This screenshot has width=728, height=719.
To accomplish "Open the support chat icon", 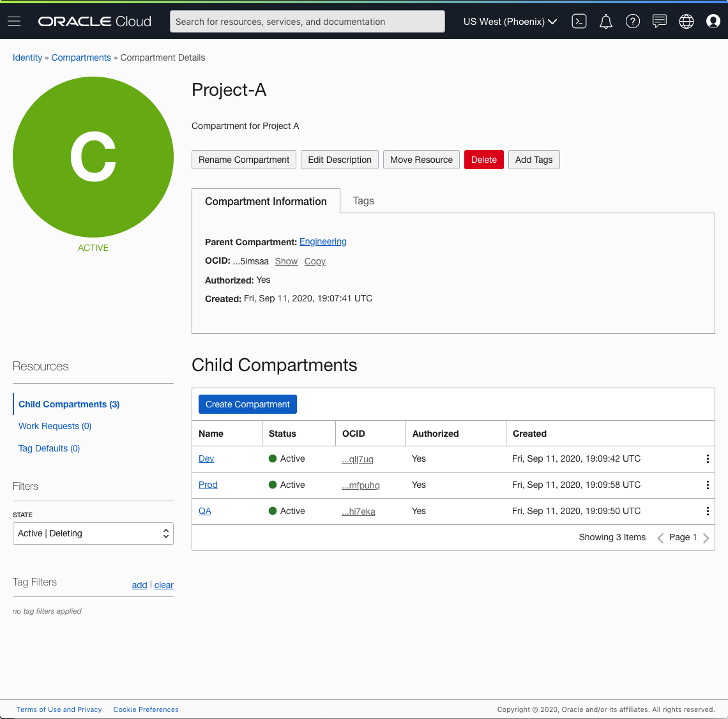I will coord(660,21).
